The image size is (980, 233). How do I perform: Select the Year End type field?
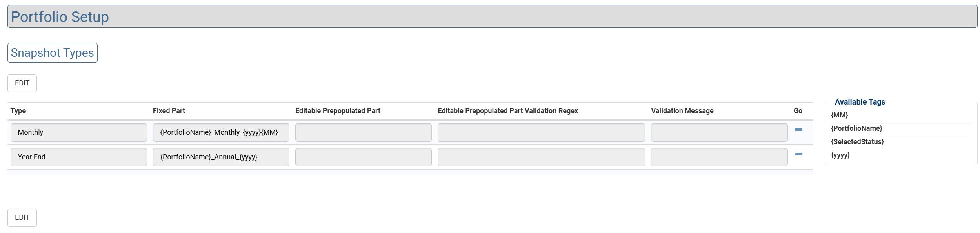[78, 157]
